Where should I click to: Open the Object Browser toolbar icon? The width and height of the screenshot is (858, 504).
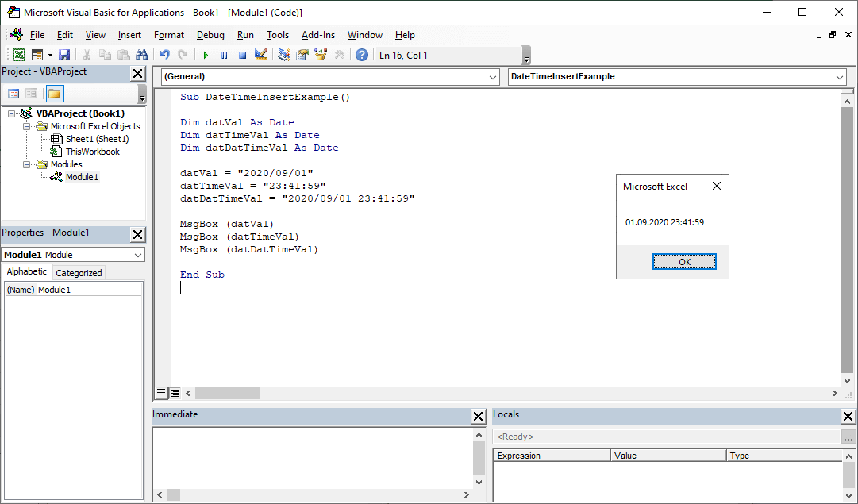pyautogui.click(x=321, y=55)
